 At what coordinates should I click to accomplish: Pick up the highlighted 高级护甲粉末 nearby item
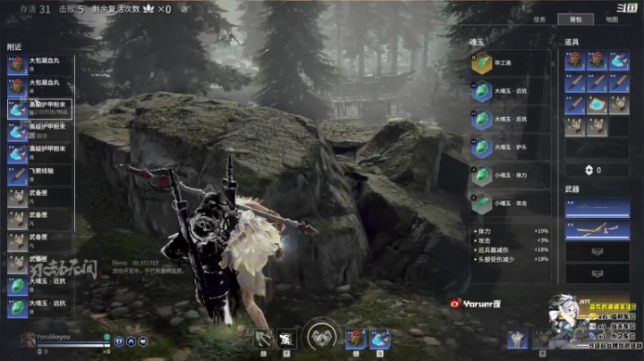coord(40,109)
